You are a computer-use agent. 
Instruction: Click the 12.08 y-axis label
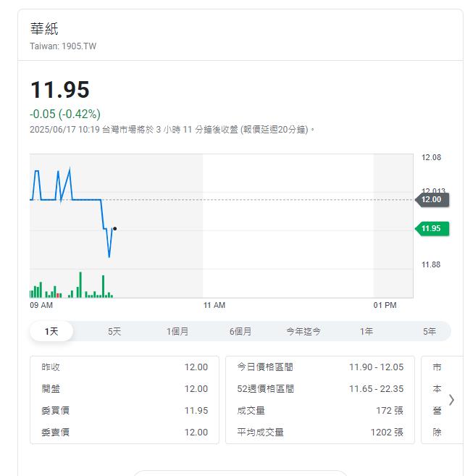point(431,157)
